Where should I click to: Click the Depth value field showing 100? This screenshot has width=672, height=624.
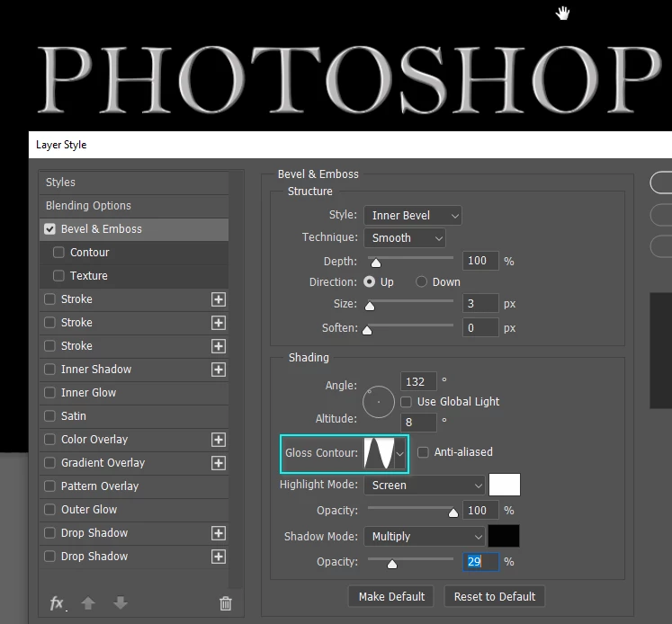[x=480, y=261]
